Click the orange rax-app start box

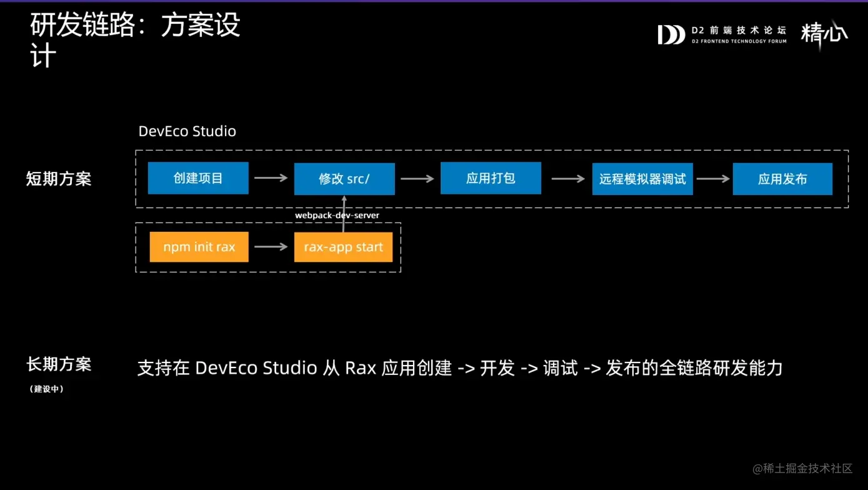click(x=343, y=247)
